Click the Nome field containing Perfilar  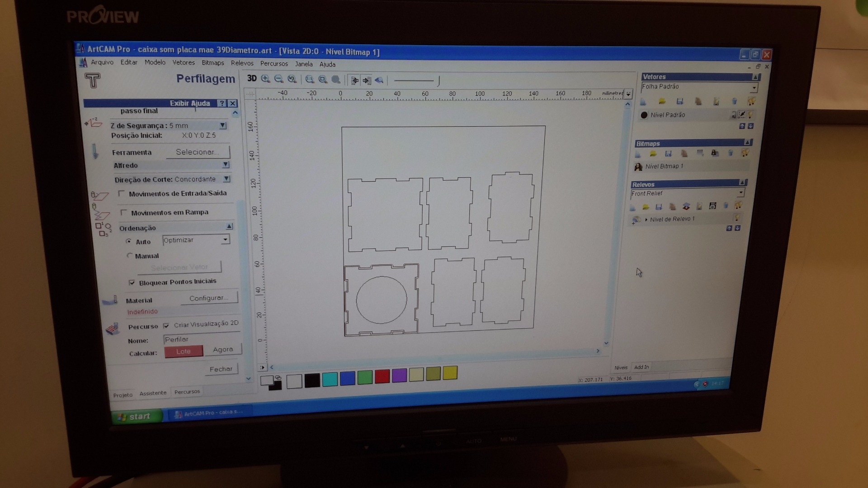point(202,339)
